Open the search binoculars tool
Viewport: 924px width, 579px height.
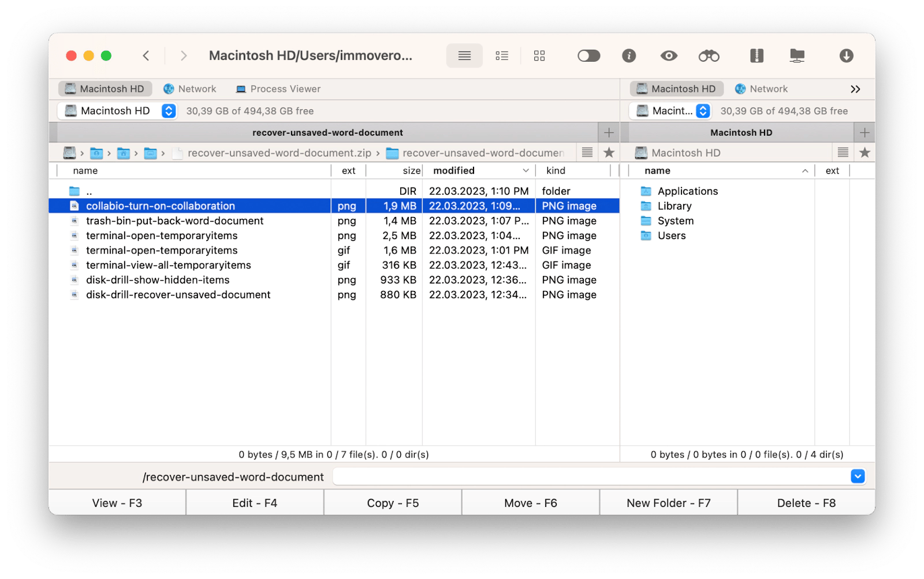click(709, 55)
